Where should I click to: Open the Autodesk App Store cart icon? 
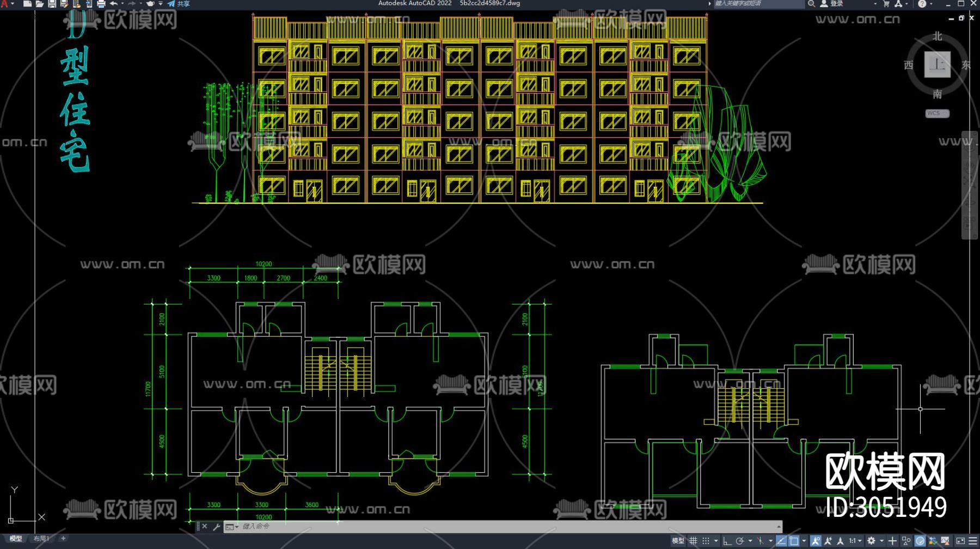click(886, 4)
